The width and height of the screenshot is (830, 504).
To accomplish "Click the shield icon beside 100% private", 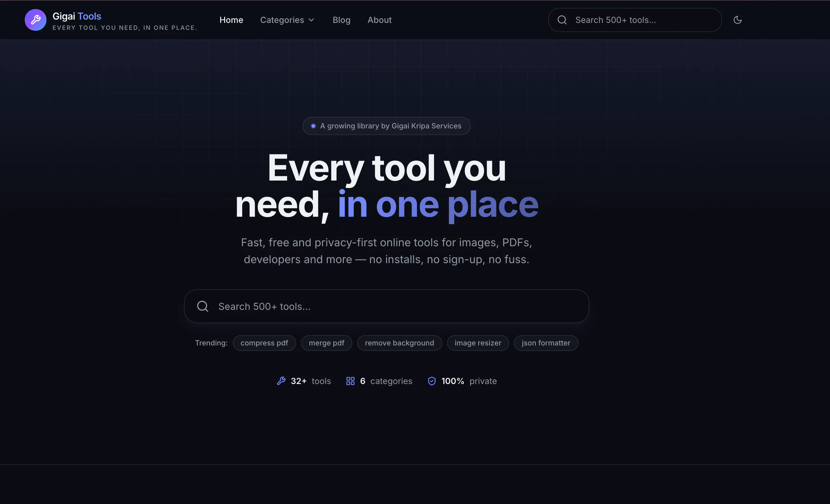I will click(432, 381).
